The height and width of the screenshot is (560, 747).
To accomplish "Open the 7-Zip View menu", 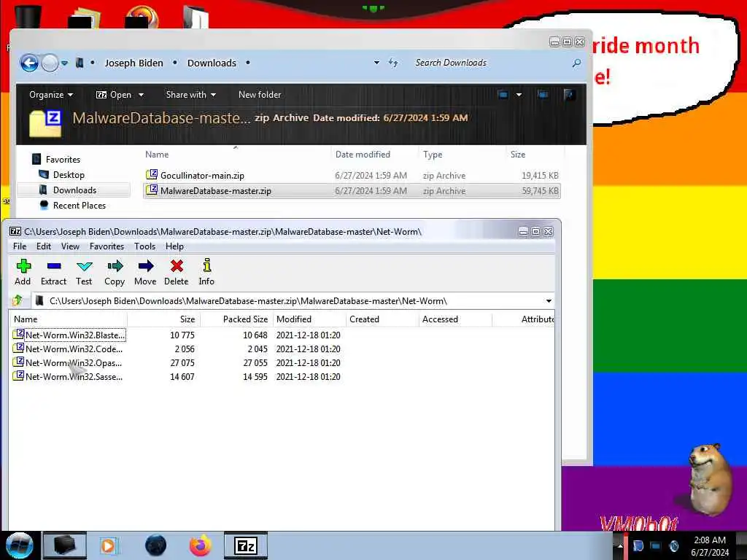I will point(70,246).
